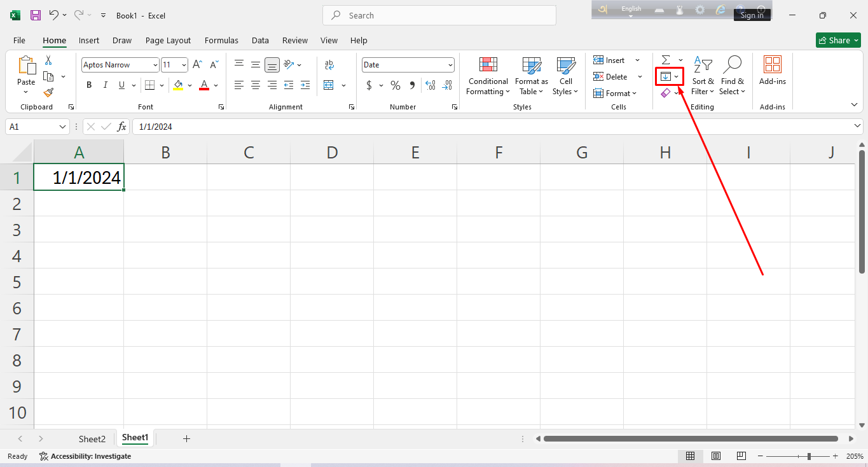This screenshot has height=467, width=868.
Task: Open the Insert ribbon tab
Action: click(89, 40)
